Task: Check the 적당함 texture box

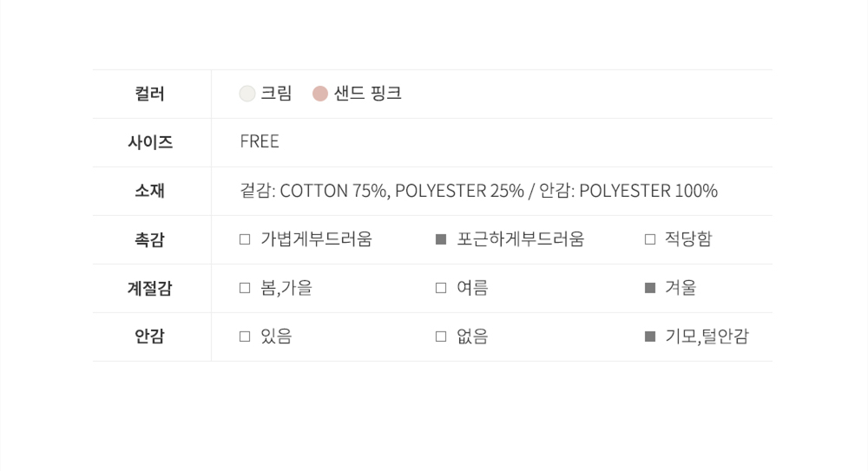Action: 650,239
